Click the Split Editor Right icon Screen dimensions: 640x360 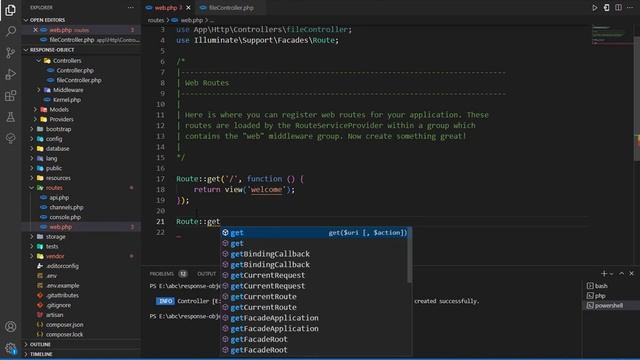click(618, 8)
